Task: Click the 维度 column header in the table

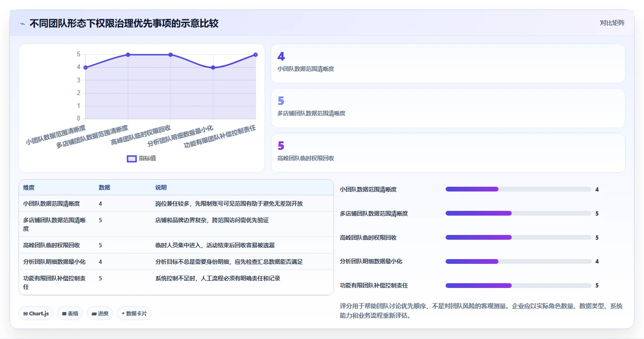Action: (29, 188)
